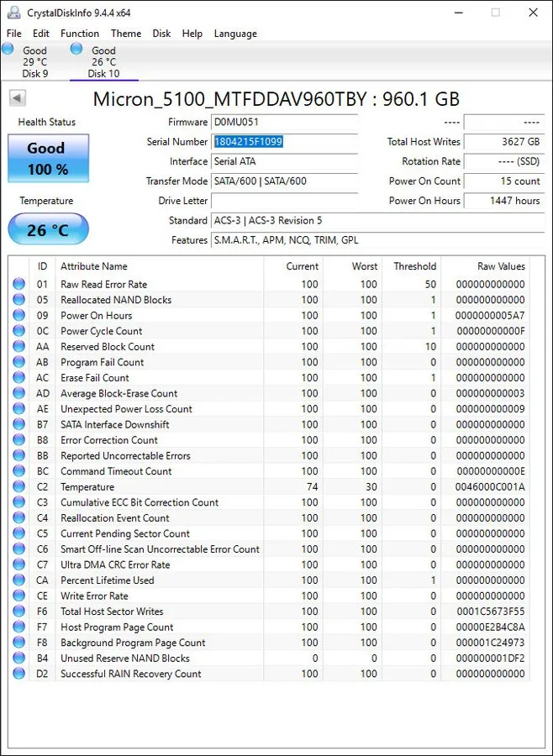Open the Disk menu
The width and height of the screenshot is (553, 756).
[x=161, y=34]
